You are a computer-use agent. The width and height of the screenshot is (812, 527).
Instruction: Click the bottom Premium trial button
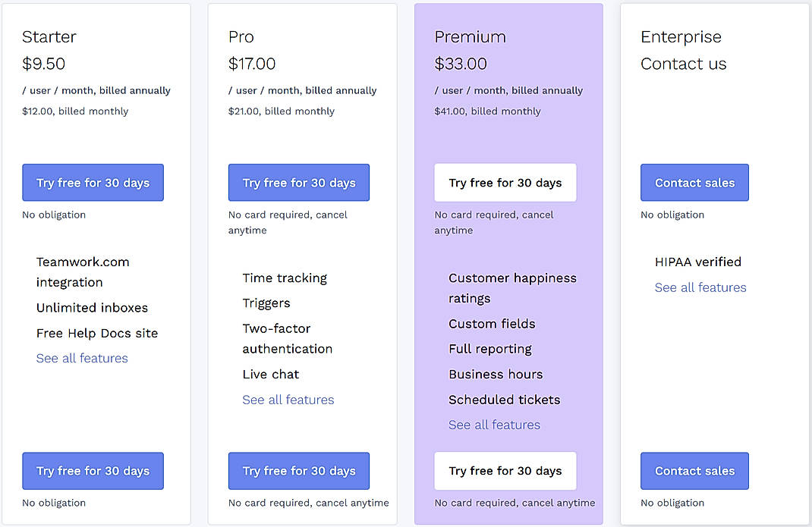point(505,471)
